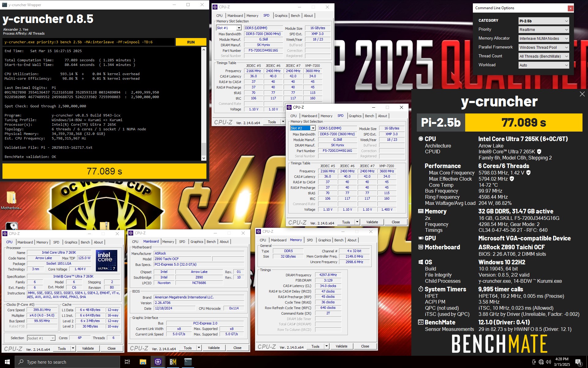Click the y-cruncher Wrapper title bar icon
Viewport: 588px width, 368px height.
(5, 5)
